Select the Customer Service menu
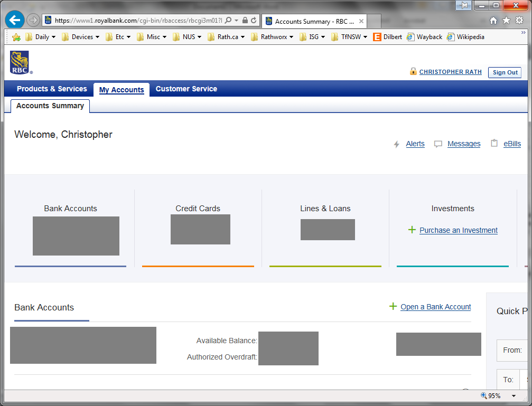 tap(186, 89)
